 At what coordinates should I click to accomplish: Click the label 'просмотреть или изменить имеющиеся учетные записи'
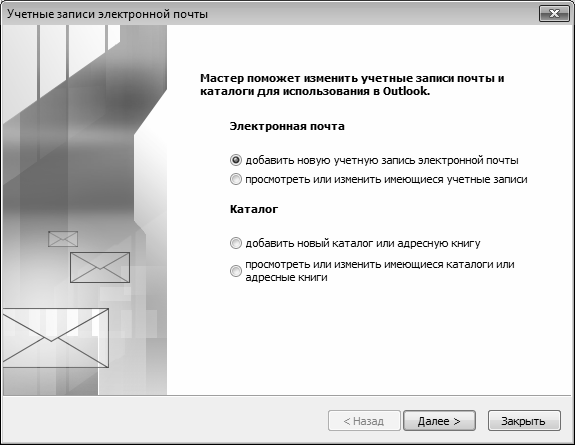click(x=386, y=179)
